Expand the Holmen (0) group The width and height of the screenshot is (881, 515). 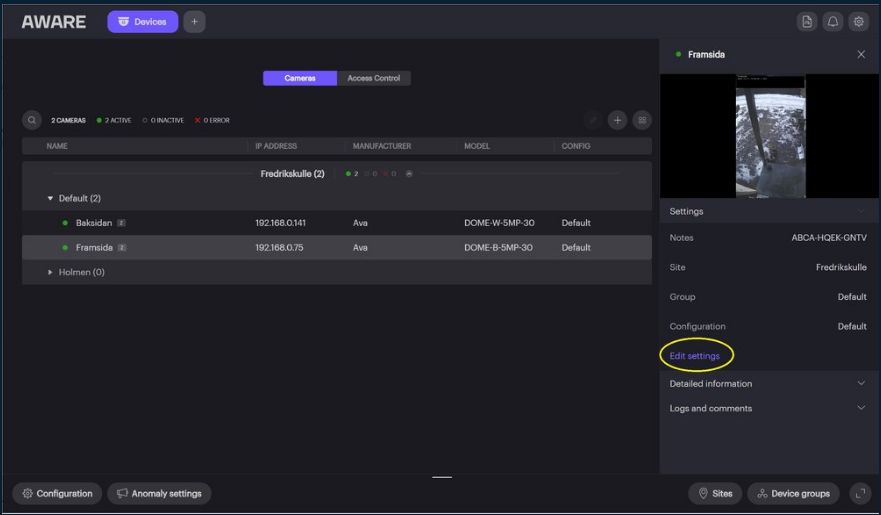50,272
